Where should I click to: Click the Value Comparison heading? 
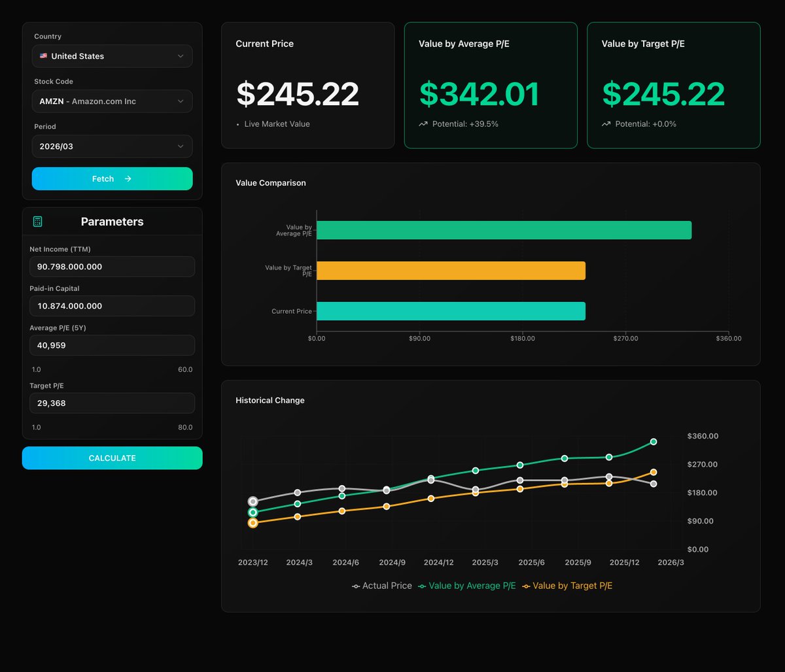coord(271,183)
